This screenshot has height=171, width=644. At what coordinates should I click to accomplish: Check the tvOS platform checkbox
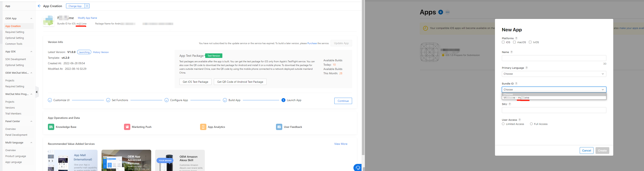coord(530,42)
